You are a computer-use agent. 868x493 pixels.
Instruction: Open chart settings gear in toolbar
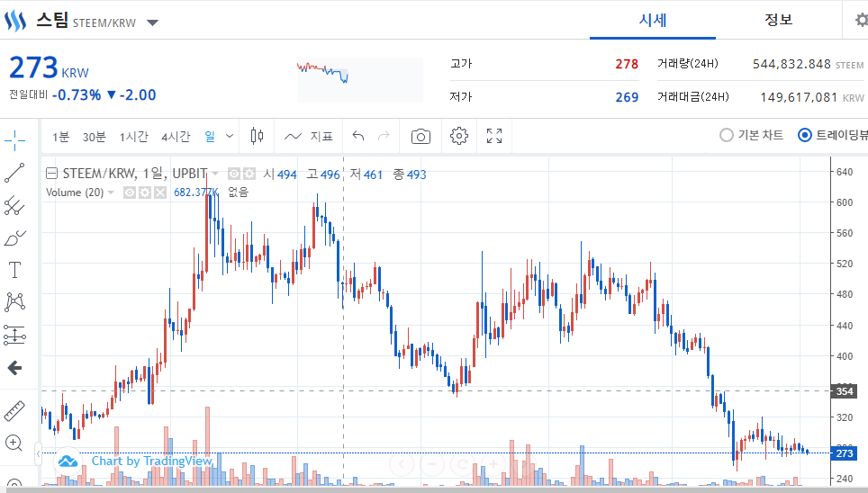click(459, 136)
